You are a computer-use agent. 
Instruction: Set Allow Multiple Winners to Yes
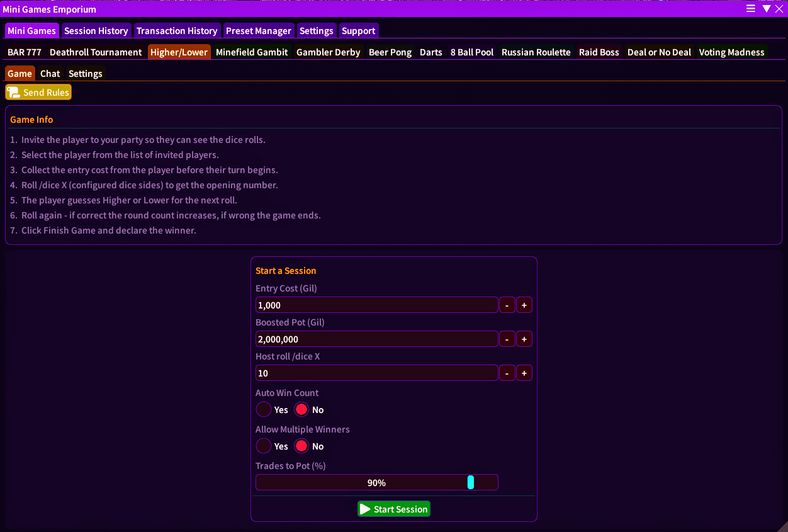click(264, 446)
